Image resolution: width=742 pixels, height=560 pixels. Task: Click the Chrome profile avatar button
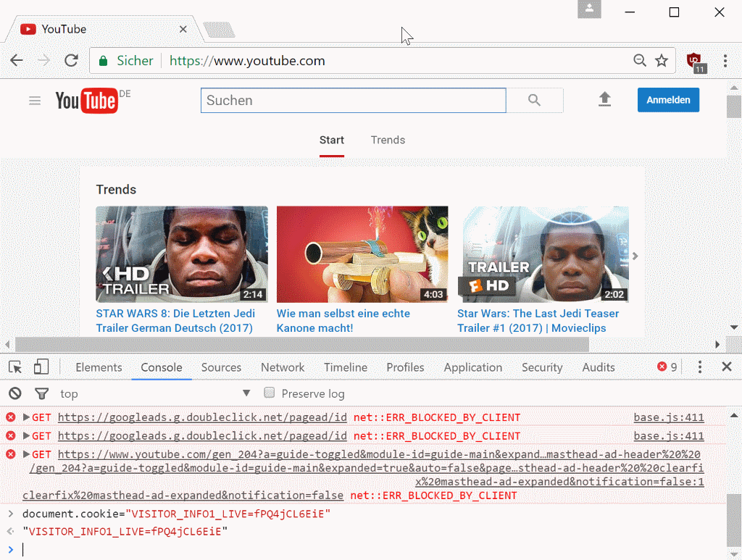(589, 9)
